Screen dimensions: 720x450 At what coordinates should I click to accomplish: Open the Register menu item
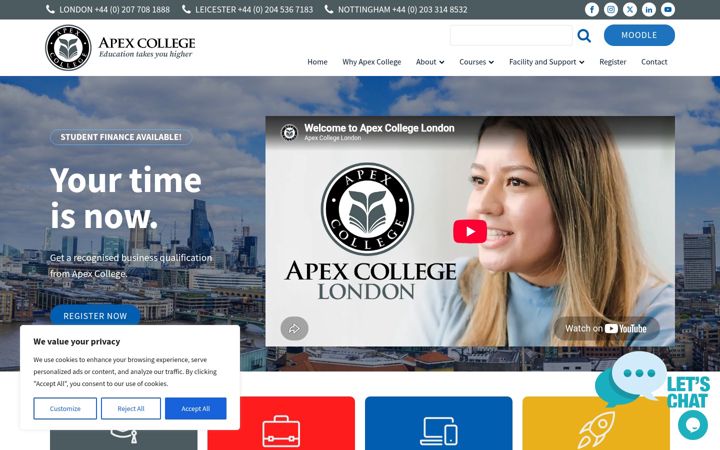(613, 62)
